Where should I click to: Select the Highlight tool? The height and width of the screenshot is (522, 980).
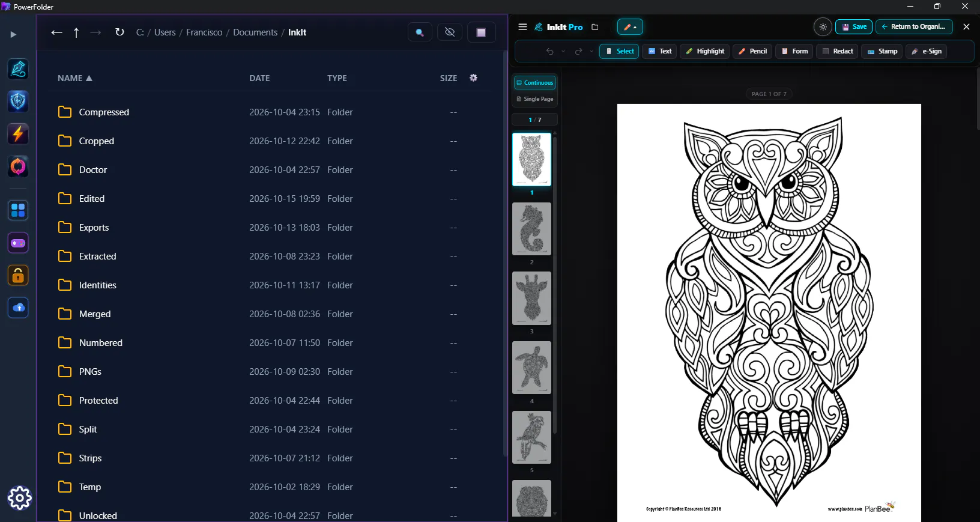coord(705,51)
